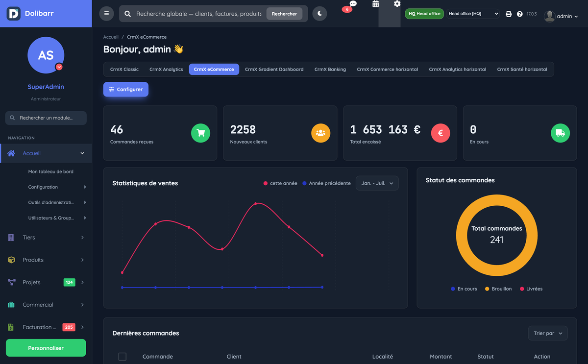Toggle 'Année précédente' legend series
Screen dimensions: 588x364
click(x=326, y=183)
